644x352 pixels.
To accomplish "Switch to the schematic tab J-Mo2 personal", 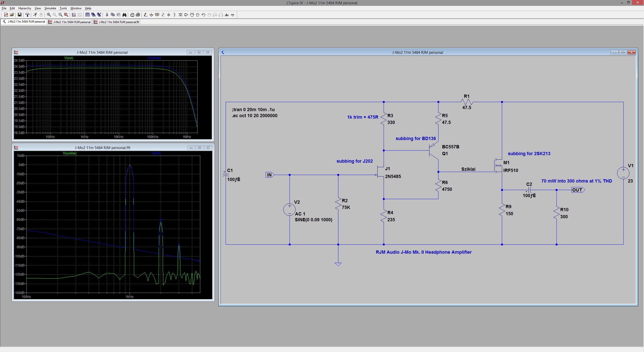I will click(x=24, y=22).
